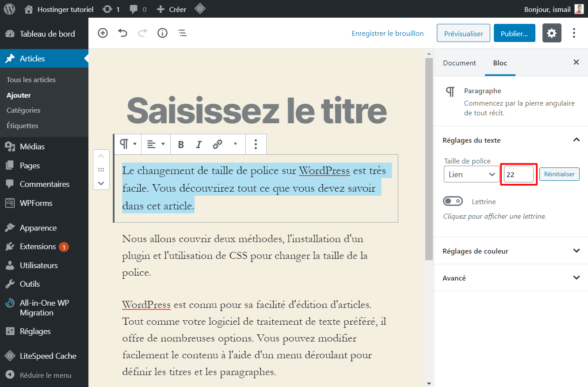This screenshot has height=387, width=588.
Task: Open the block inserter with the plus icon
Action: click(x=103, y=33)
